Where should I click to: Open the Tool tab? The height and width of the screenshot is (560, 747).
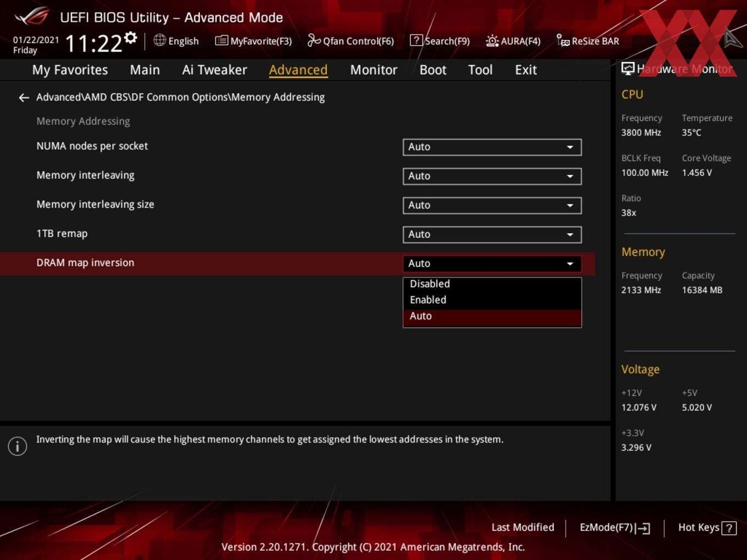[480, 70]
